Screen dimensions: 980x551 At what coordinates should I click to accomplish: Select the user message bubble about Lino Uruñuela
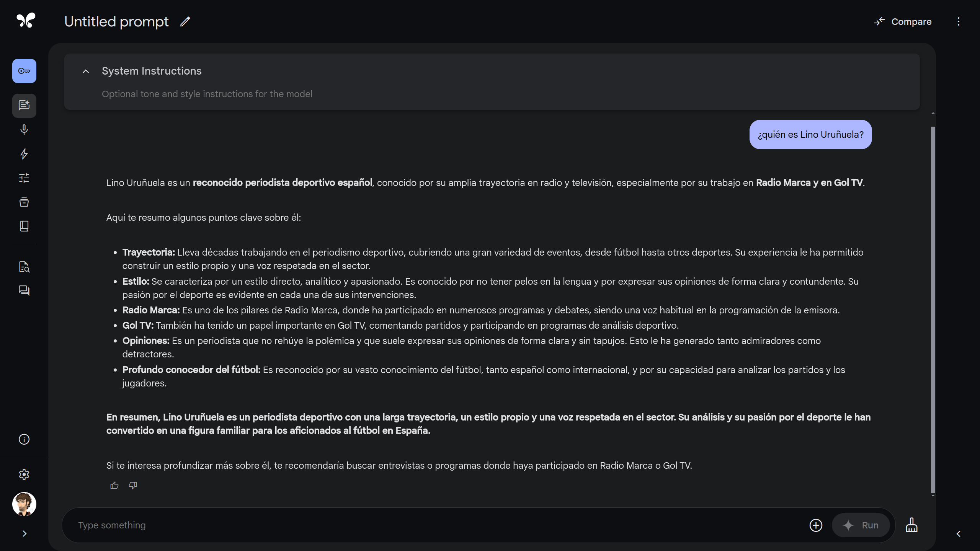click(810, 135)
